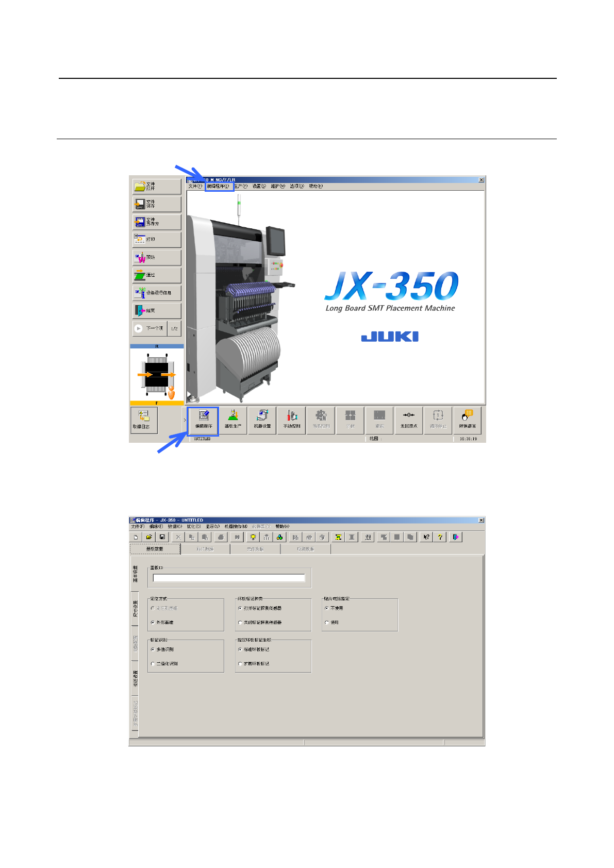Image resolution: width=614 pixels, height=868 pixels.
Task: Go to next page with 下一个项
Action: pyautogui.click(x=150, y=328)
